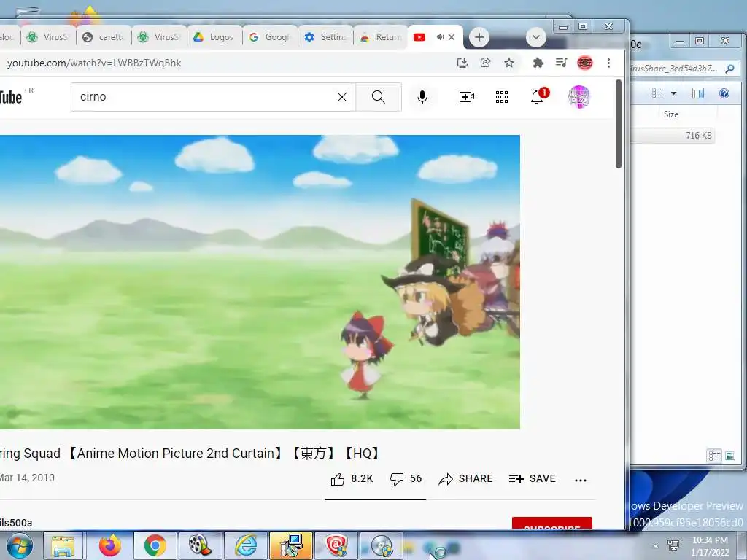The image size is (747, 560).
Task: Open a new Chrome tab
Action: pyautogui.click(x=479, y=37)
